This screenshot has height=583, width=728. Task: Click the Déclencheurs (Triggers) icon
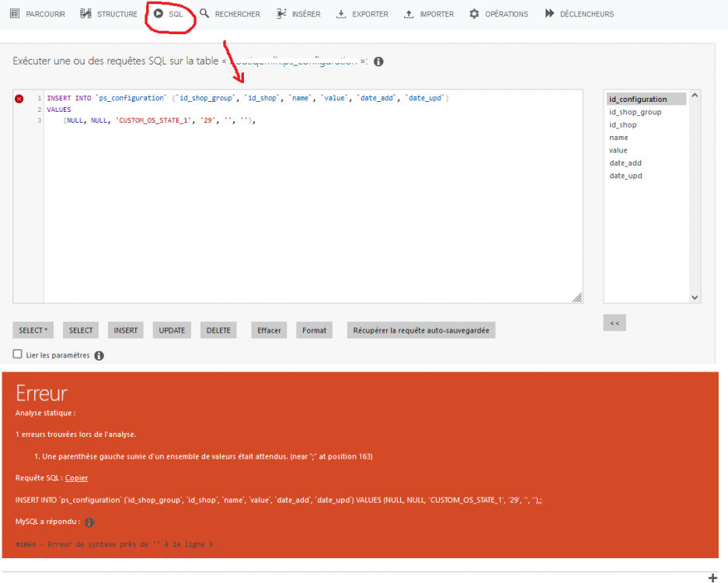click(x=549, y=13)
